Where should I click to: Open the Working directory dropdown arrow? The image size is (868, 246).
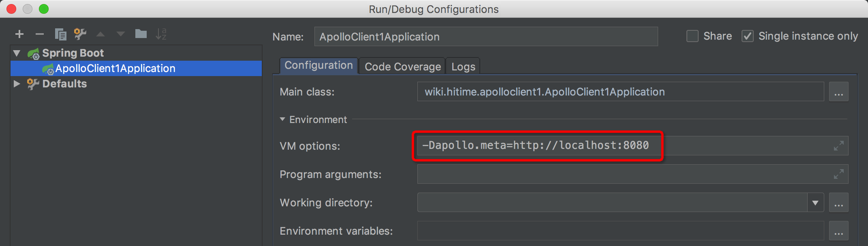[x=815, y=203]
